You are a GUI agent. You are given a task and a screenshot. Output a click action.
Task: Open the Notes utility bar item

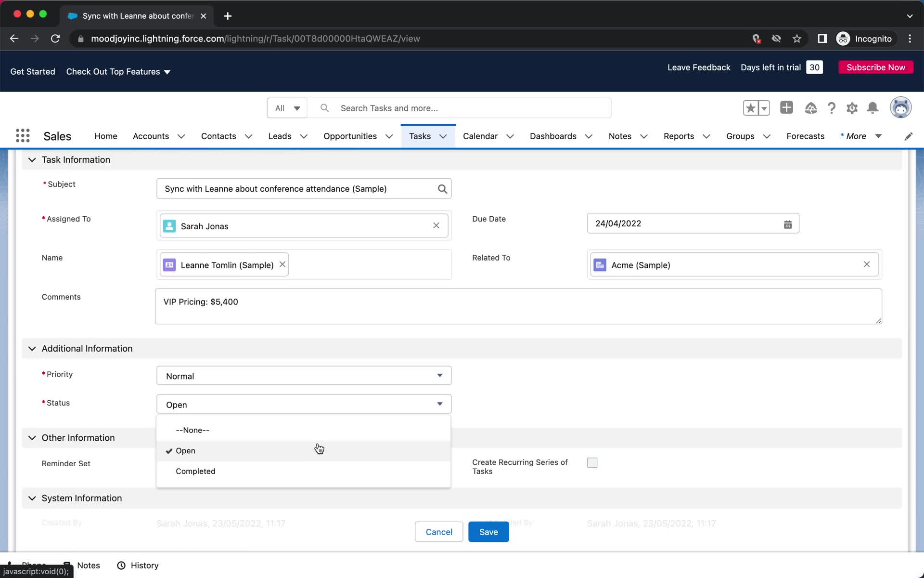(x=82, y=565)
